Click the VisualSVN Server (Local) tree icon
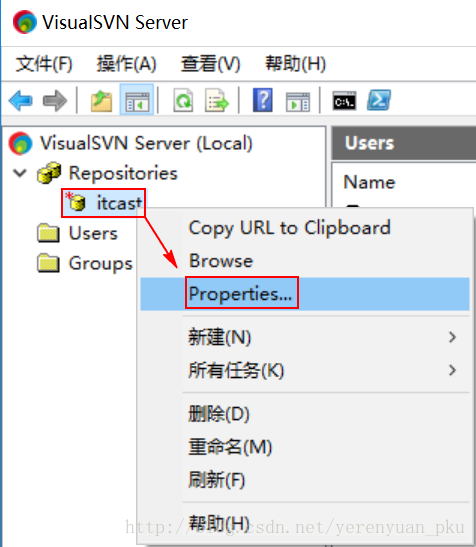476x547 pixels. (x=21, y=143)
